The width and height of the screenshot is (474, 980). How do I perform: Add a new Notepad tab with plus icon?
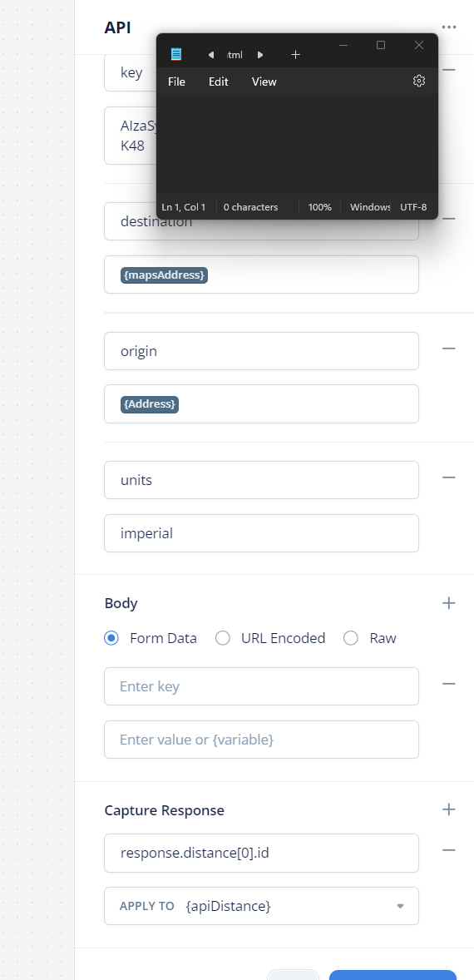coord(295,55)
